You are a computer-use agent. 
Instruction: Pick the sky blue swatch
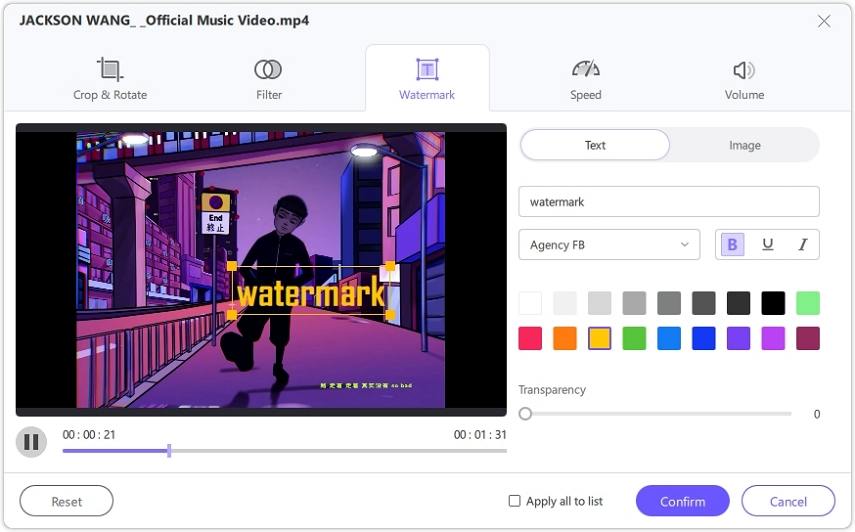click(669, 338)
